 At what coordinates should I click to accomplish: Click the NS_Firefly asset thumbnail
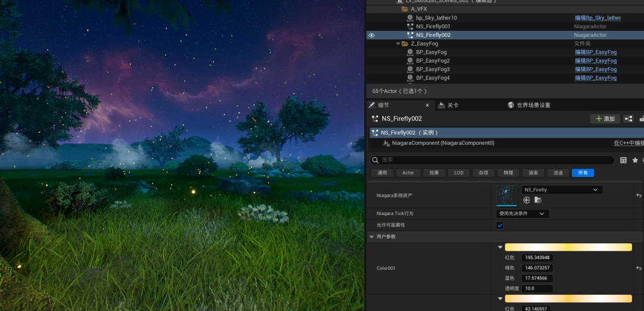tap(507, 195)
